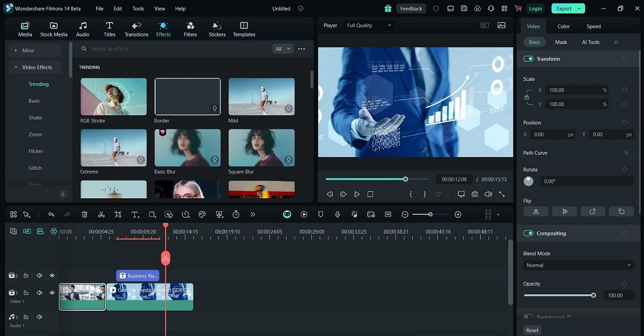Flip the clip horizontally
This screenshot has height=336, width=644.
(536, 211)
